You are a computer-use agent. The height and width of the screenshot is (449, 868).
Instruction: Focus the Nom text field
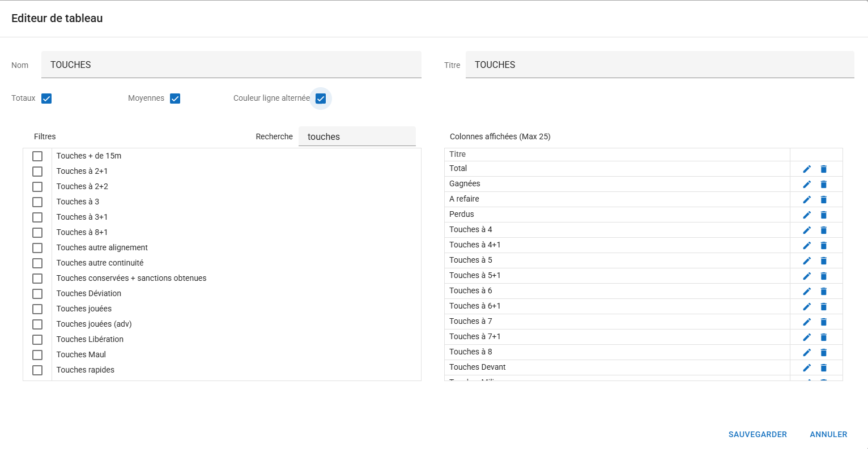231,65
